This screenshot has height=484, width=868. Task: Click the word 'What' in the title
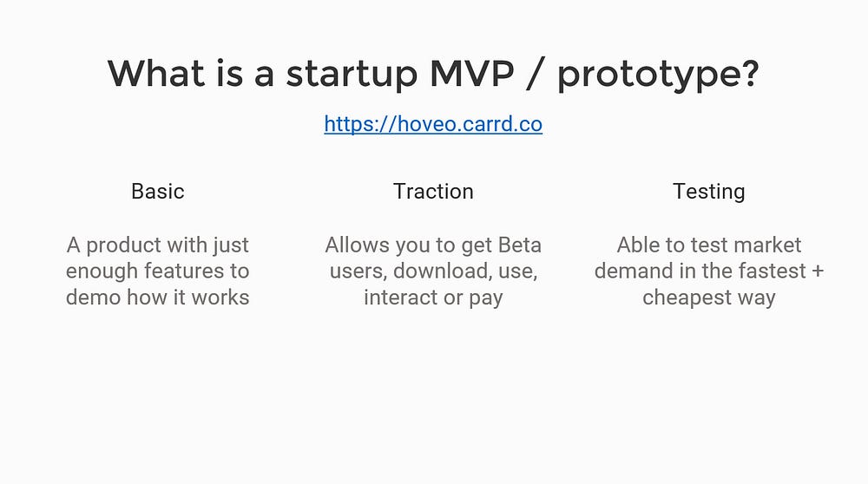coord(156,73)
